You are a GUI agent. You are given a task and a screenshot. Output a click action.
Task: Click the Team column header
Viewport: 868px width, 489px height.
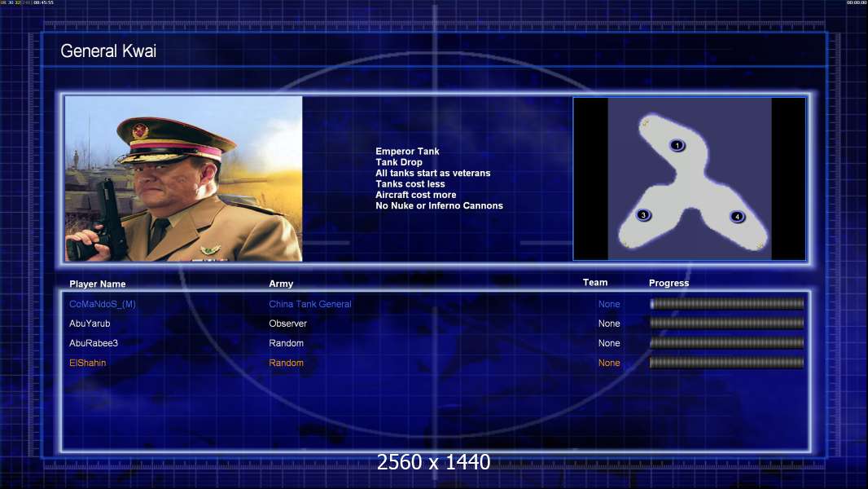pyautogui.click(x=595, y=283)
